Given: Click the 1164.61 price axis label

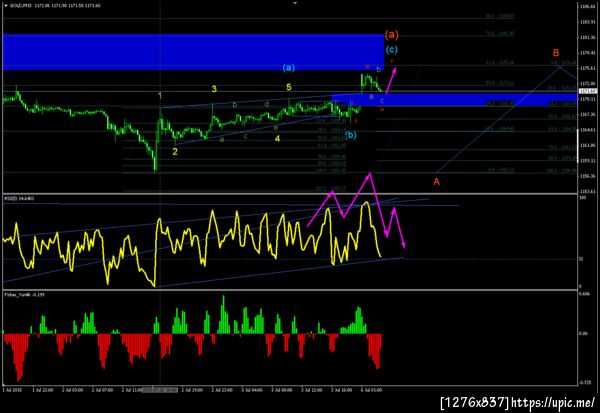Looking at the screenshot, I should [587, 130].
